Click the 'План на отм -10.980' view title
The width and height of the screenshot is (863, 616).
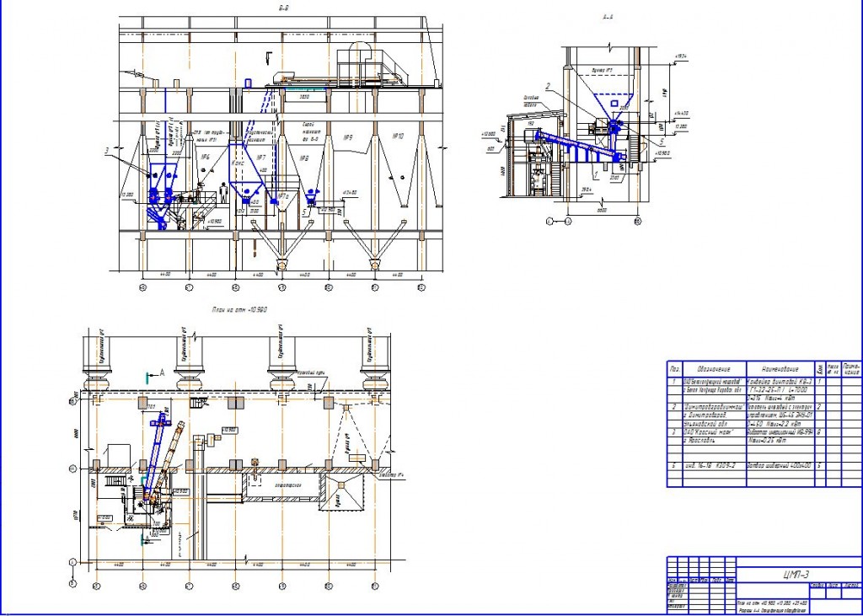coord(239,310)
